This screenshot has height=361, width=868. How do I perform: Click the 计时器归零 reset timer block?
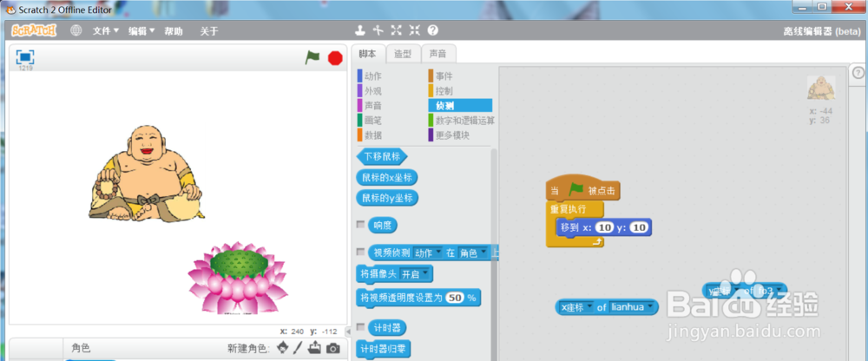383,349
